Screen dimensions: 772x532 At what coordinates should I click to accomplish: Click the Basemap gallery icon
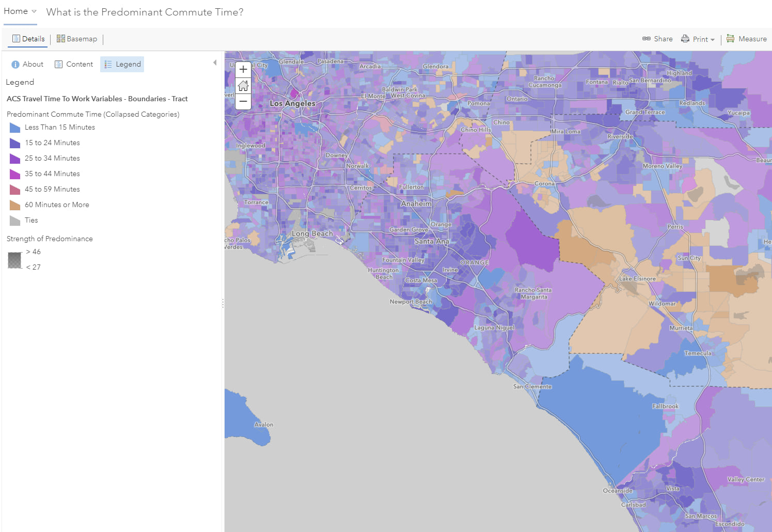pyautogui.click(x=61, y=39)
